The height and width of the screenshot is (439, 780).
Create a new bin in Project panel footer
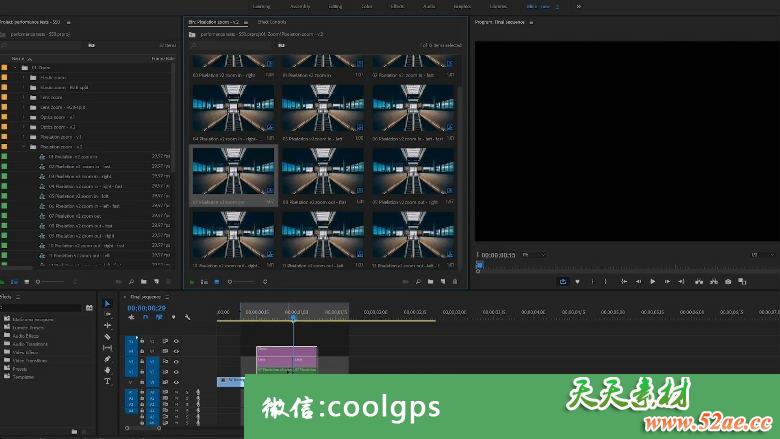[x=144, y=281]
